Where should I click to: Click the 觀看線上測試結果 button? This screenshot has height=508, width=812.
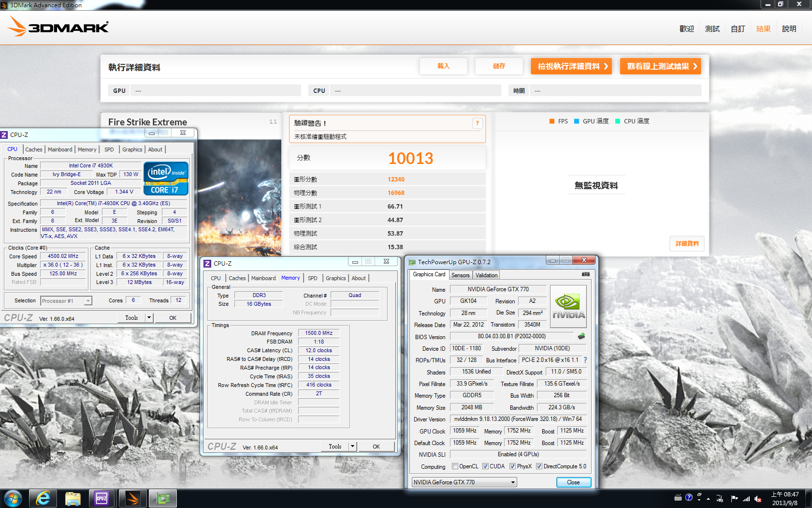[660, 66]
